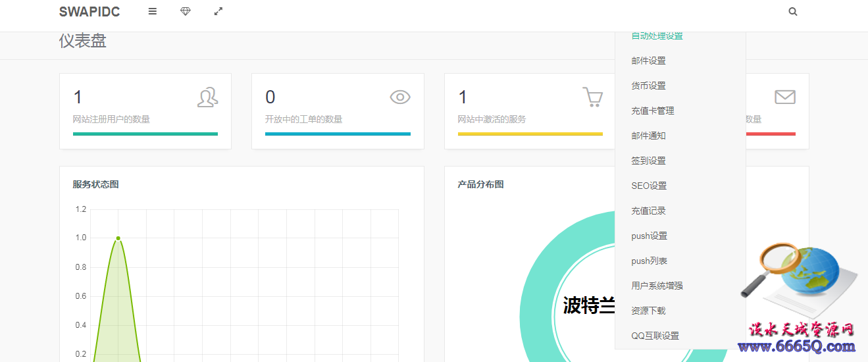
Task: Click the green progress bar under registered users
Action: [x=145, y=134]
